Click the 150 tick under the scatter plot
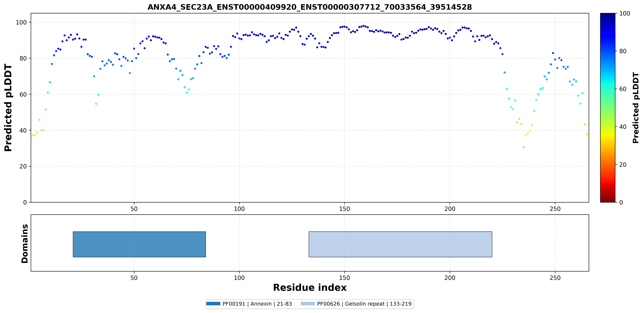The width and height of the screenshot is (644, 313). click(345, 209)
